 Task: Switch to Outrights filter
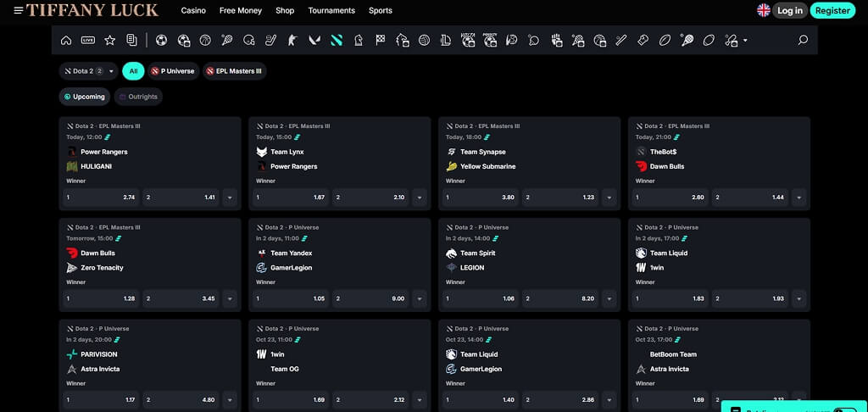tap(138, 97)
